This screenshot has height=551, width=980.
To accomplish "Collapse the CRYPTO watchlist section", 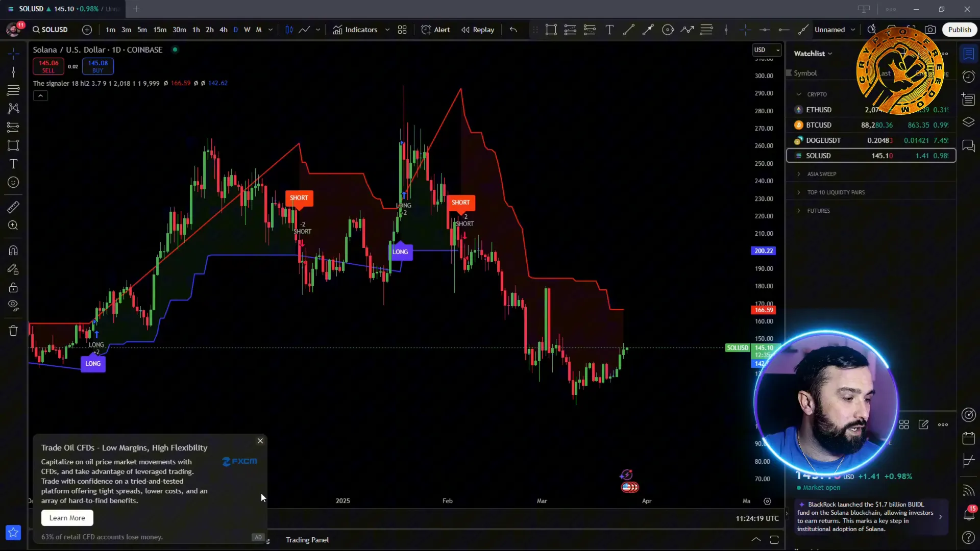I will pyautogui.click(x=799, y=94).
